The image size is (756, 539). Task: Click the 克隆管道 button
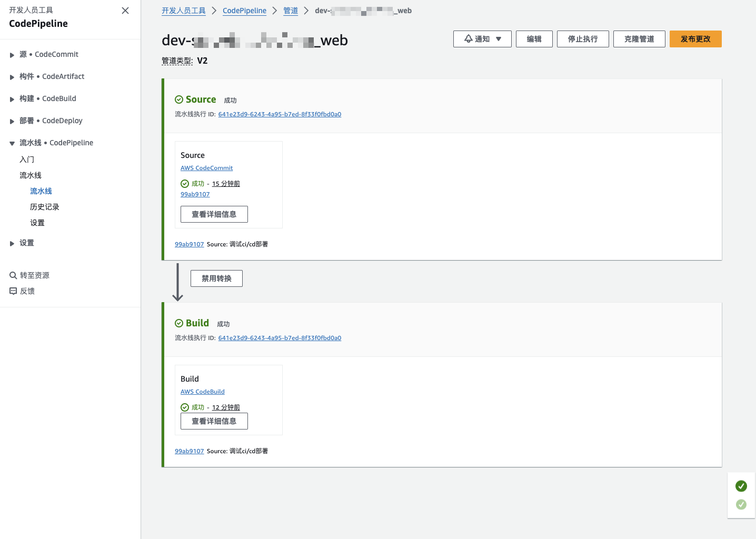pos(639,39)
